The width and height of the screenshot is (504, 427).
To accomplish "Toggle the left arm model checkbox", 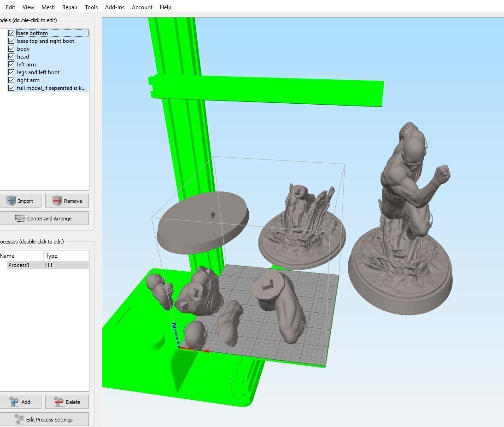I will point(11,65).
